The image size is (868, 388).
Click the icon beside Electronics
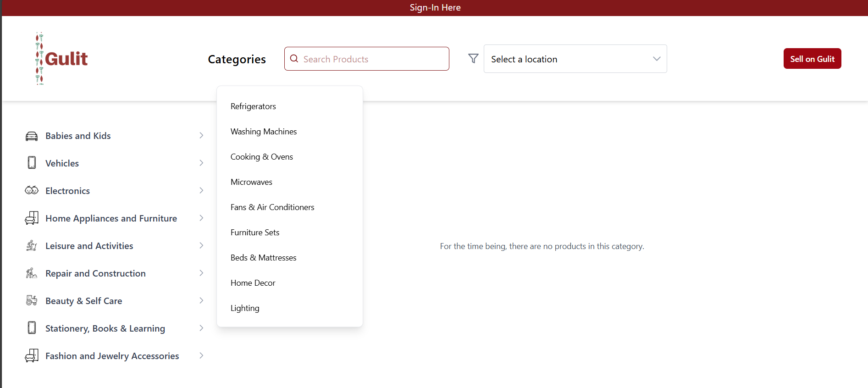pos(32,190)
